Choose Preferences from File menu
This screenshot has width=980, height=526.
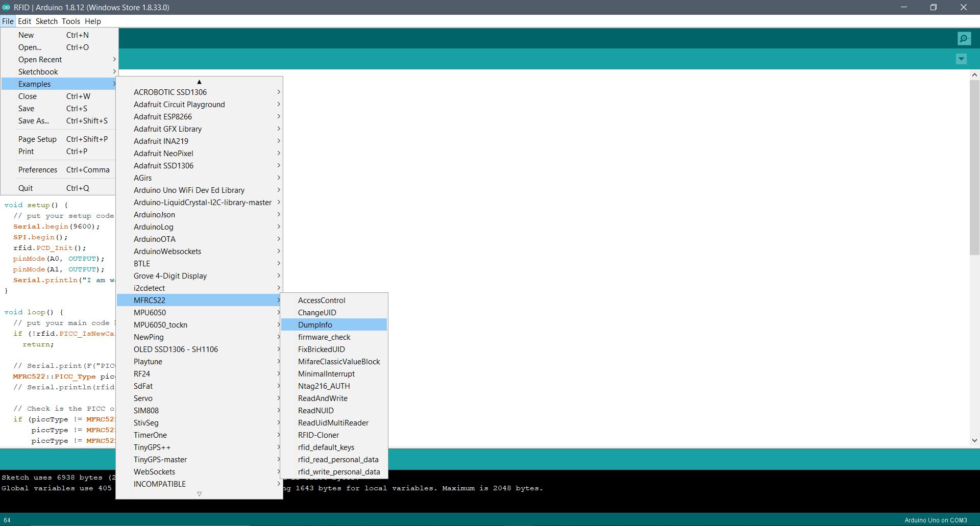[x=38, y=170]
